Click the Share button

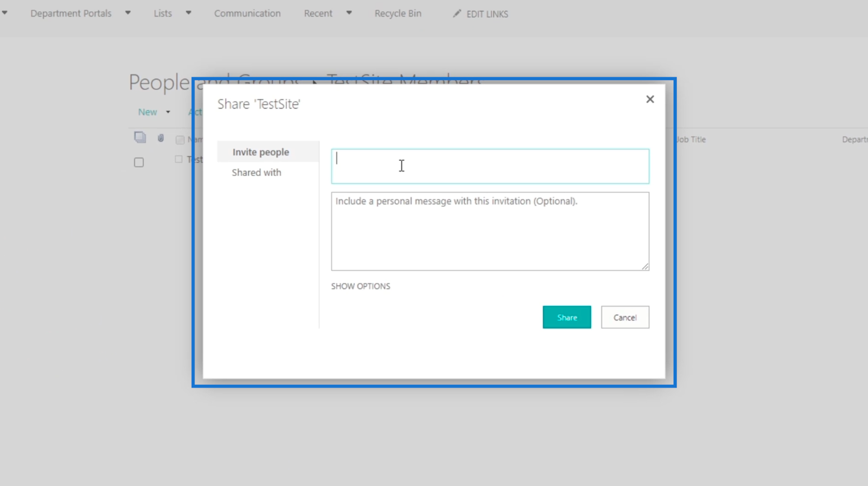[x=567, y=317]
